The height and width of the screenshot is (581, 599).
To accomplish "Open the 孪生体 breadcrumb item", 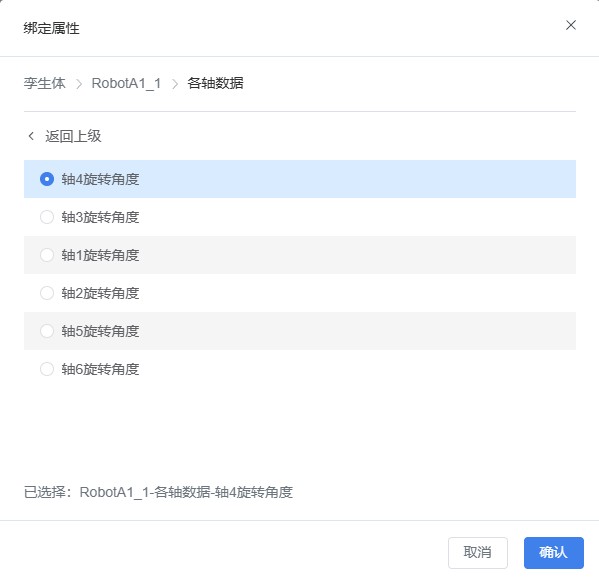I will pos(45,83).
